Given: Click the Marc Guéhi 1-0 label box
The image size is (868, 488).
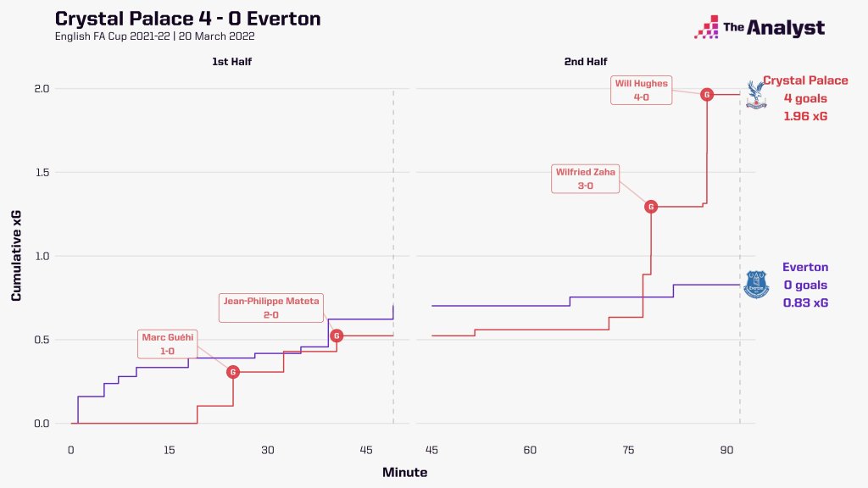Looking at the screenshot, I should [x=168, y=344].
